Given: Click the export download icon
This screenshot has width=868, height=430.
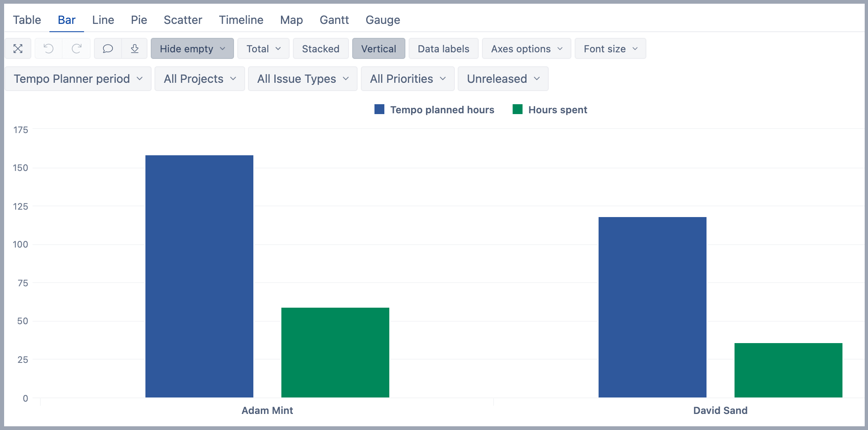Looking at the screenshot, I should [135, 49].
